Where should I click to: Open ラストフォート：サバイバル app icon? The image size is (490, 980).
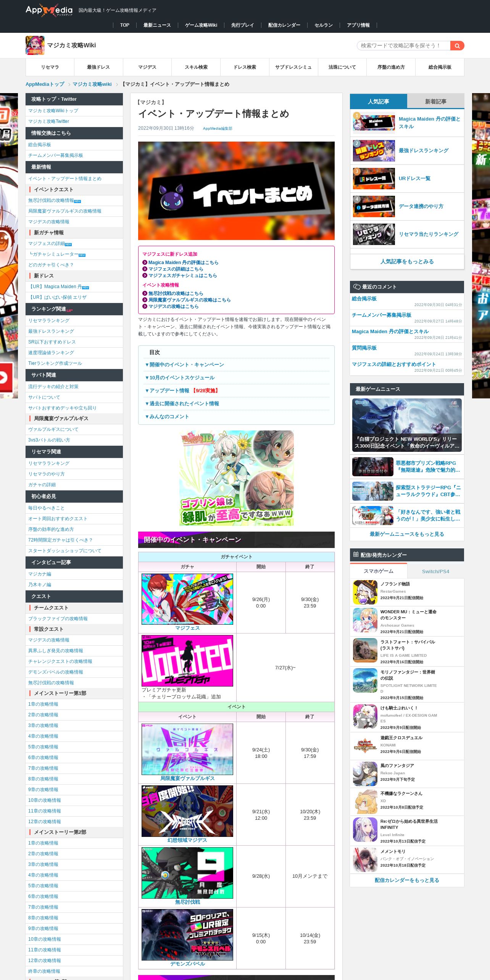pos(365,650)
